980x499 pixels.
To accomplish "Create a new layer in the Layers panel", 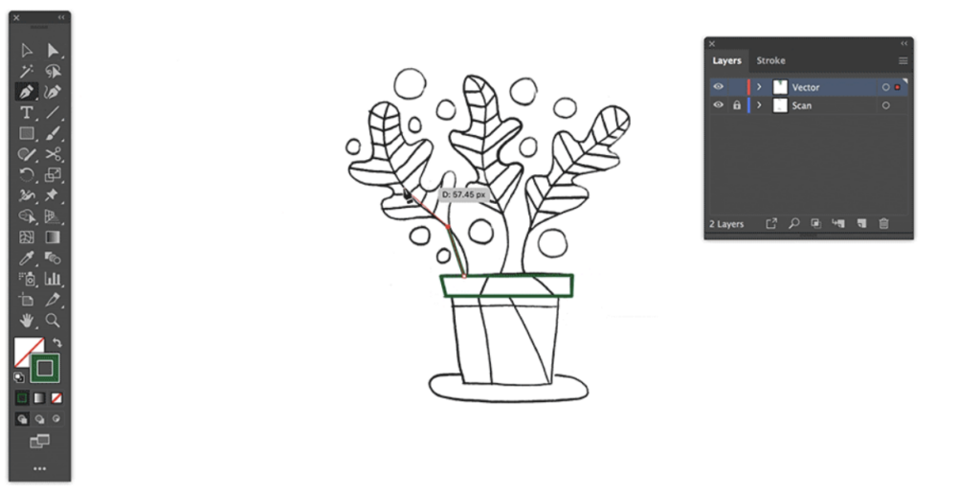I will (x=861, y=224).
